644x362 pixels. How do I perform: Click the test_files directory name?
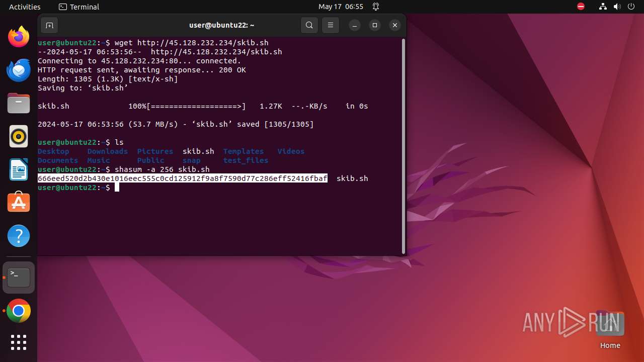pyautogui.click(x=246, y=160)
